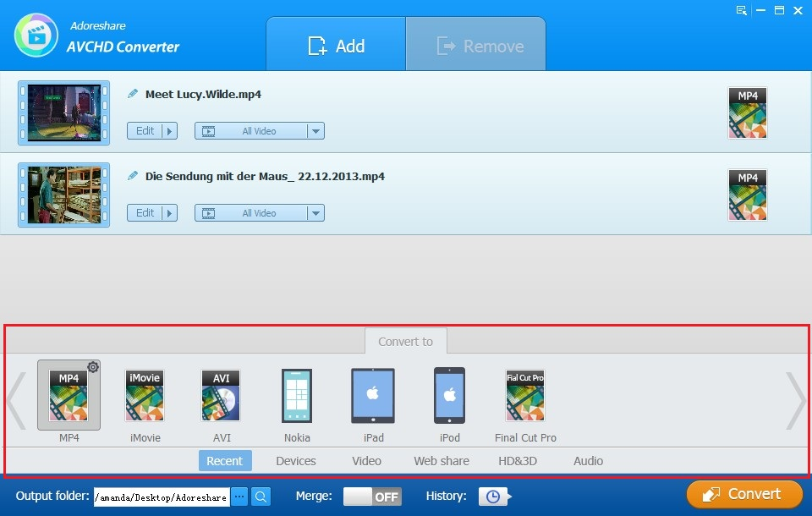This screenshot has height=516, width=812.
Task: Open the Audio formats tab
Action: [x=587, y=461]
